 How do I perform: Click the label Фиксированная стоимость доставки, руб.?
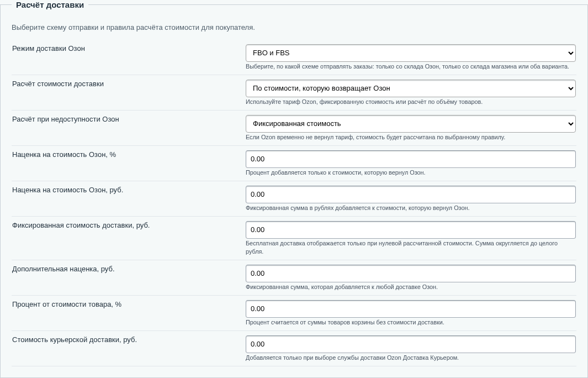click(x=81, y=225)
